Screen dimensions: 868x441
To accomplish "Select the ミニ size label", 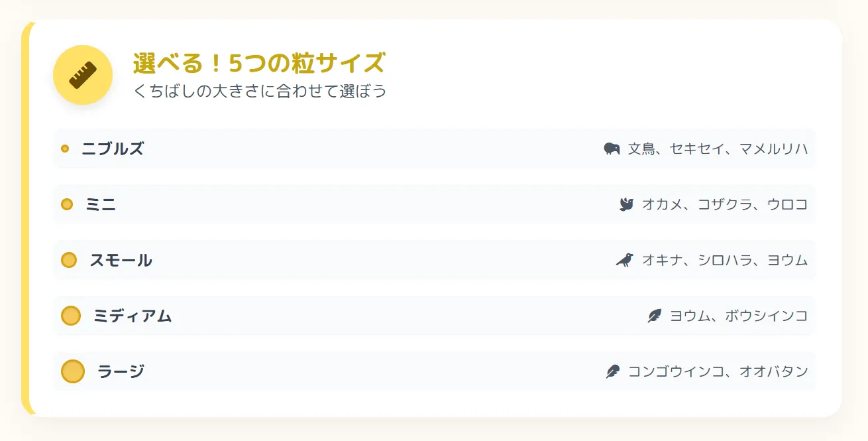I will pos(101,204).
